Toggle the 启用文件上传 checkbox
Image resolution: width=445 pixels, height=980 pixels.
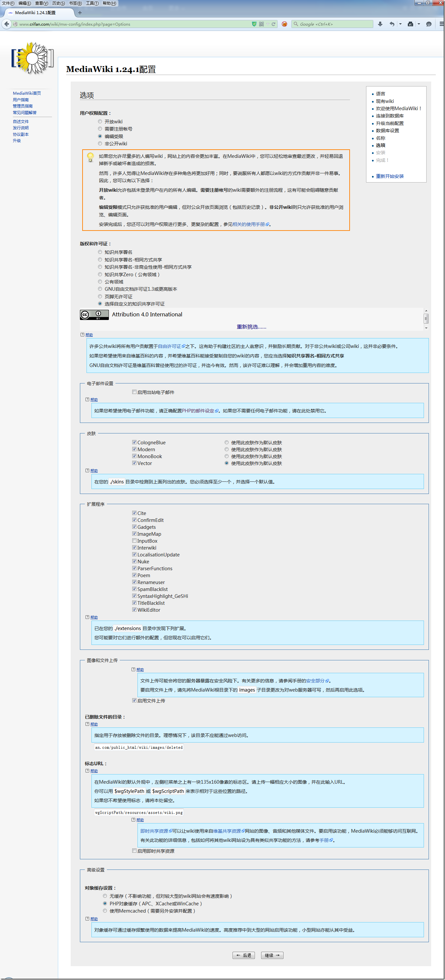click(x=134, y=700)
